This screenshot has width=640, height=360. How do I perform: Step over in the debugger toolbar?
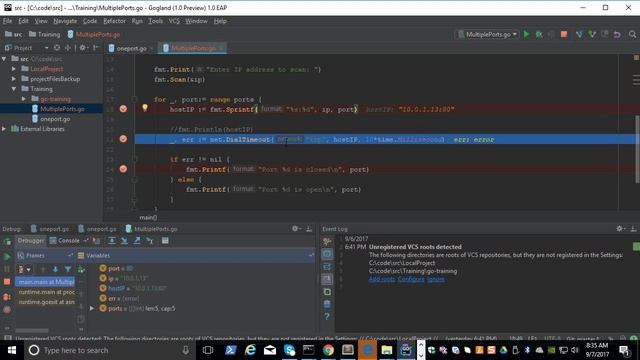point(111,240)
